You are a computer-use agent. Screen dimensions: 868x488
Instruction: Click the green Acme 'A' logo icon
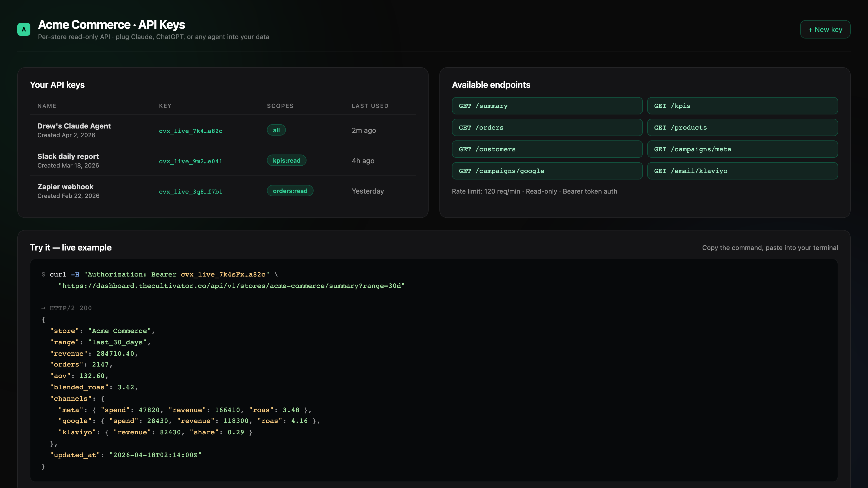click(24, 29)
